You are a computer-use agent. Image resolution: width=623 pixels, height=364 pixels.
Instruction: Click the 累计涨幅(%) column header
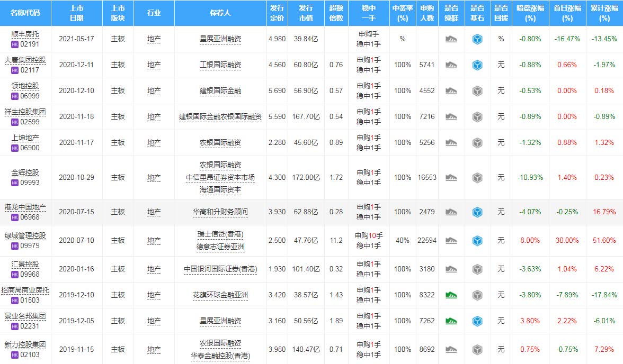(604, 13)
